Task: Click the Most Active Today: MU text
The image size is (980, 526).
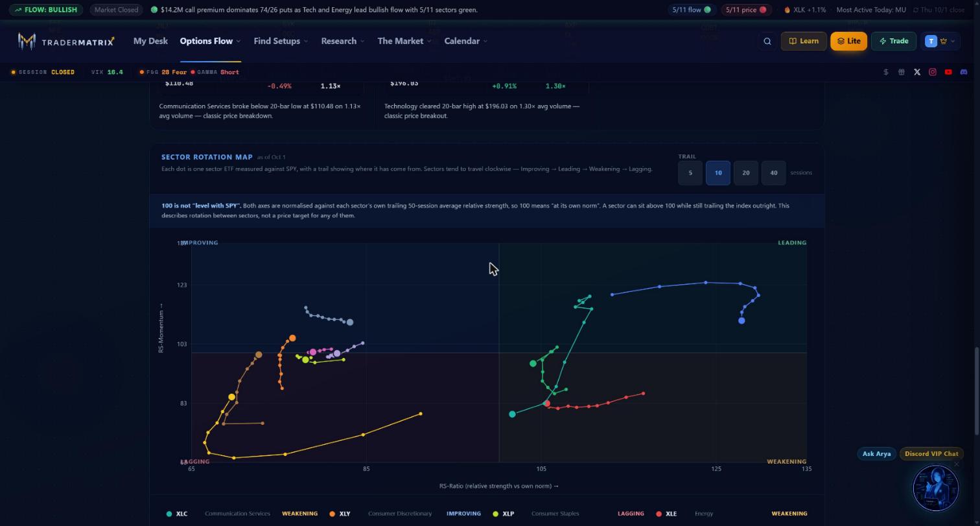Action: 871,10
